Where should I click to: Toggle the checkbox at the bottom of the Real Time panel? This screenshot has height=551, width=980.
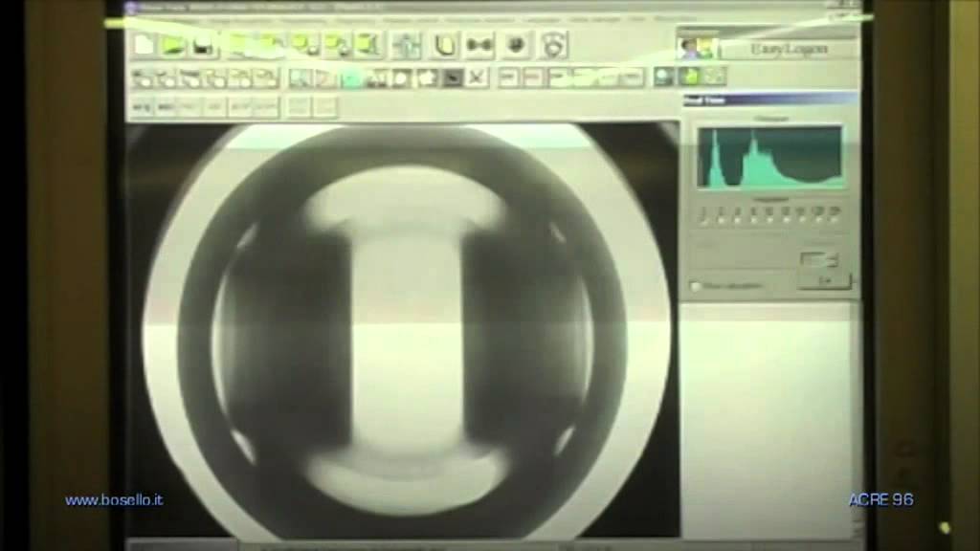click(695, 286)
